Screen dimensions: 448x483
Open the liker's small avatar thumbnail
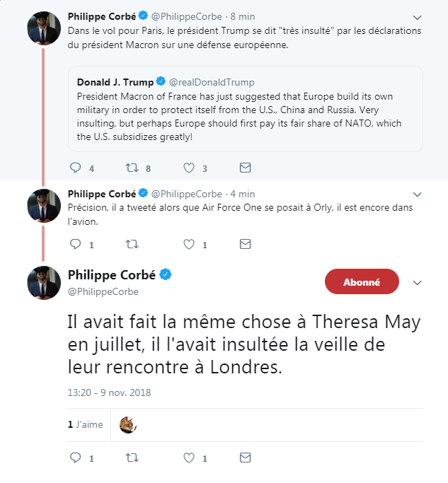(128, 425)
